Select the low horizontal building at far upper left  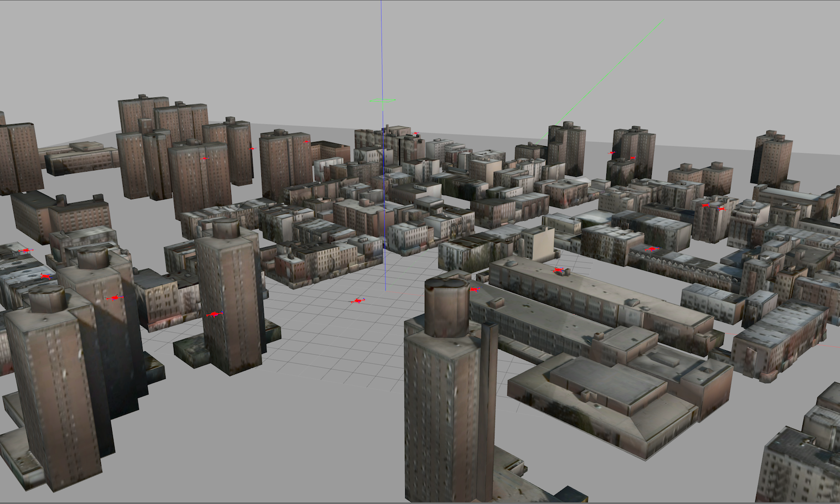pyautogui.click(x=82, y=159)
